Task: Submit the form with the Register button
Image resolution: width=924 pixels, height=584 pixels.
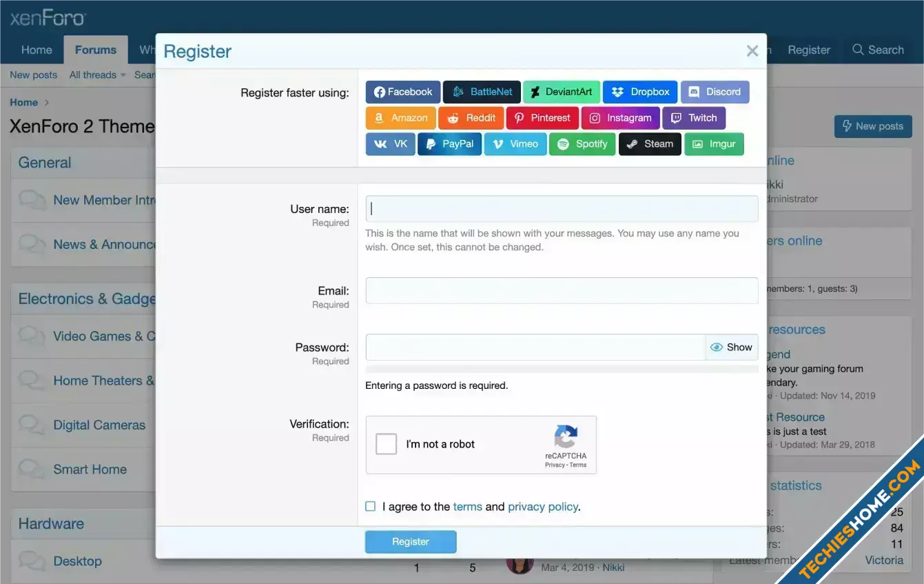Action: [x=411, y=542]
